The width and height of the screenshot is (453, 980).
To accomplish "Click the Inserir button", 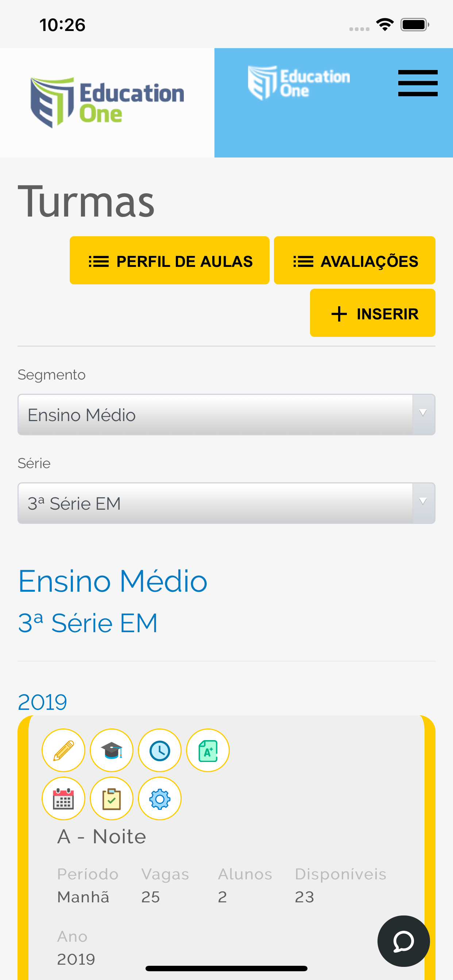I will [x=372, y=313].
